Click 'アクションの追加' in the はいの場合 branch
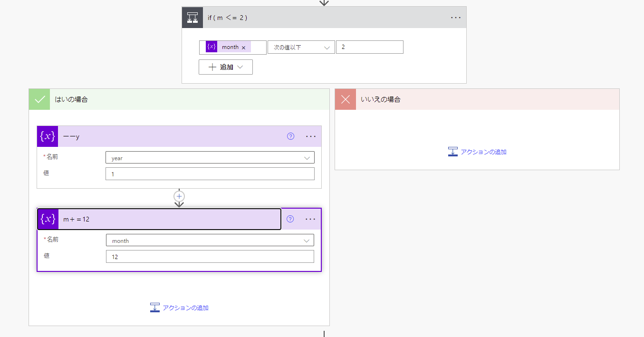 click(x=179, y=308)
